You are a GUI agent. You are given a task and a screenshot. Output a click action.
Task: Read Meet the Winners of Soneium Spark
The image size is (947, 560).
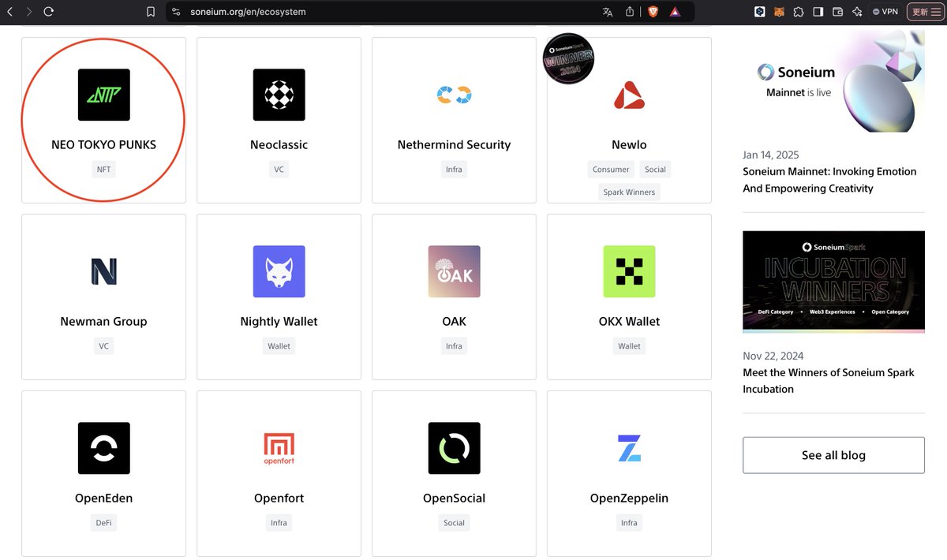829,381
